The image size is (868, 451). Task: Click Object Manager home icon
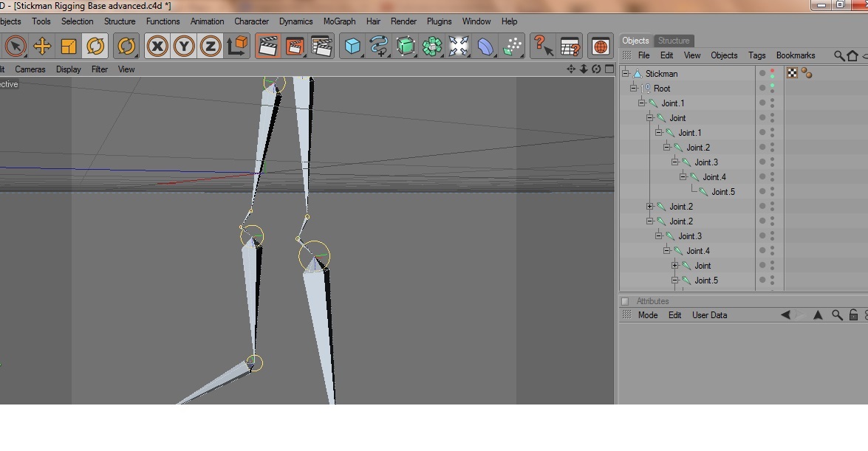(x=852, y=55)
